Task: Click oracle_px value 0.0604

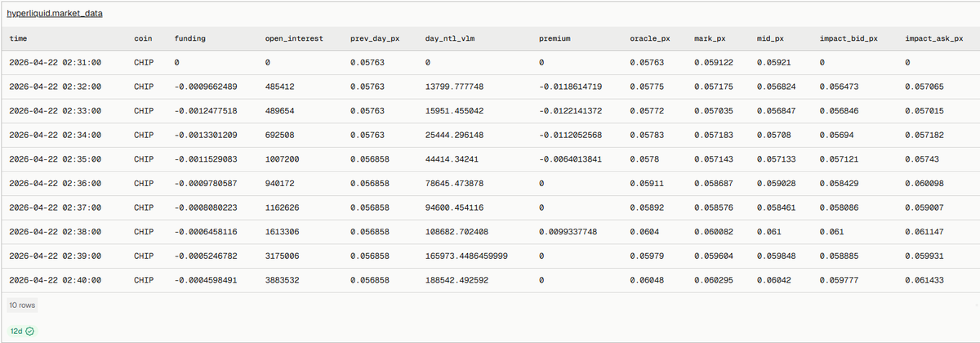Action: 642,232
